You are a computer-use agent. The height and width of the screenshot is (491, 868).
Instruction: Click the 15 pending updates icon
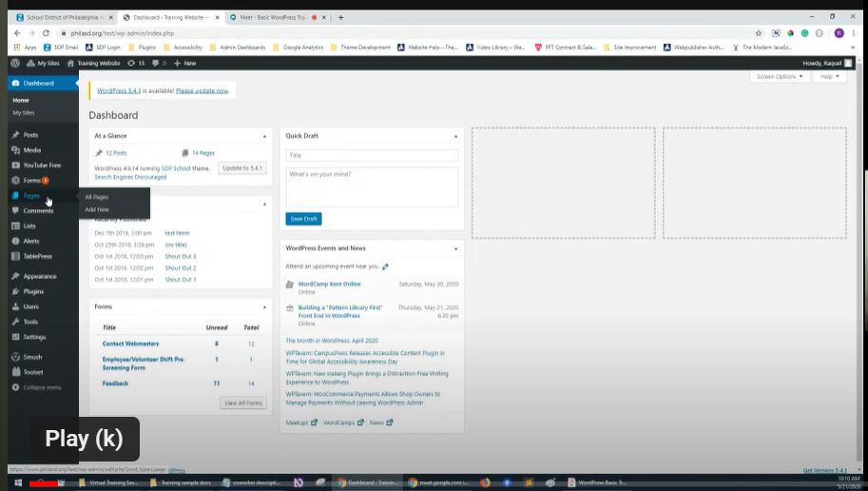pyautogui.click(x=136, y=63)
